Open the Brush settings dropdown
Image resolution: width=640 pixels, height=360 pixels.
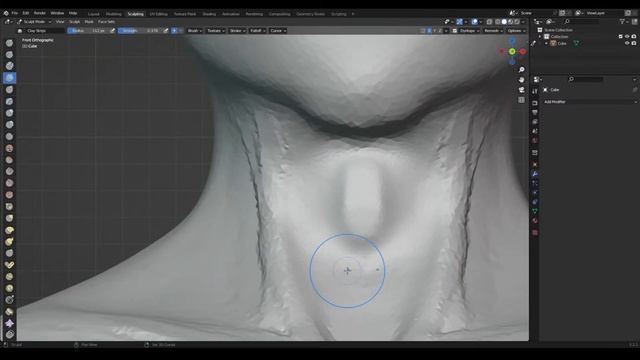[x=195, y=31]
